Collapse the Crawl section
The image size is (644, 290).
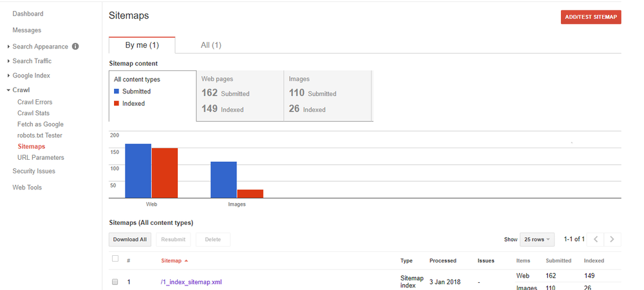click(x=8, y=90)
